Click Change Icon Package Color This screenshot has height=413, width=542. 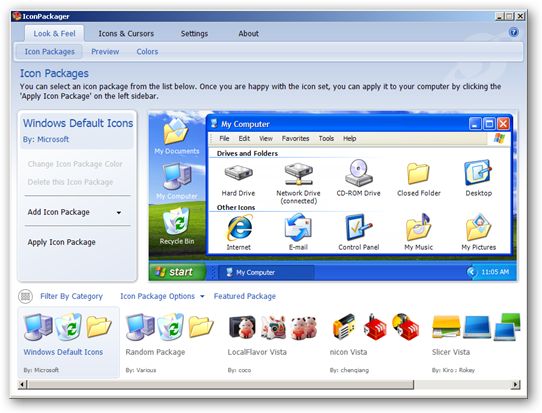(x=75, y=164)
